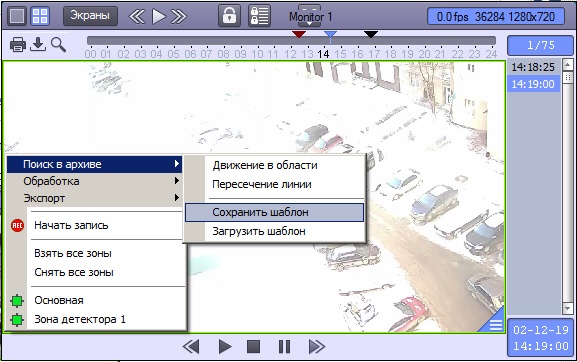
Task: Switch to single-camera layout icon
Action: click(x=17, y=16)
